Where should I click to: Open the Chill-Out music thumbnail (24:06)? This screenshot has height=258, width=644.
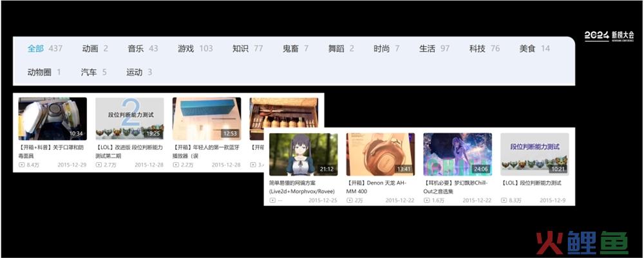point(457,154)
